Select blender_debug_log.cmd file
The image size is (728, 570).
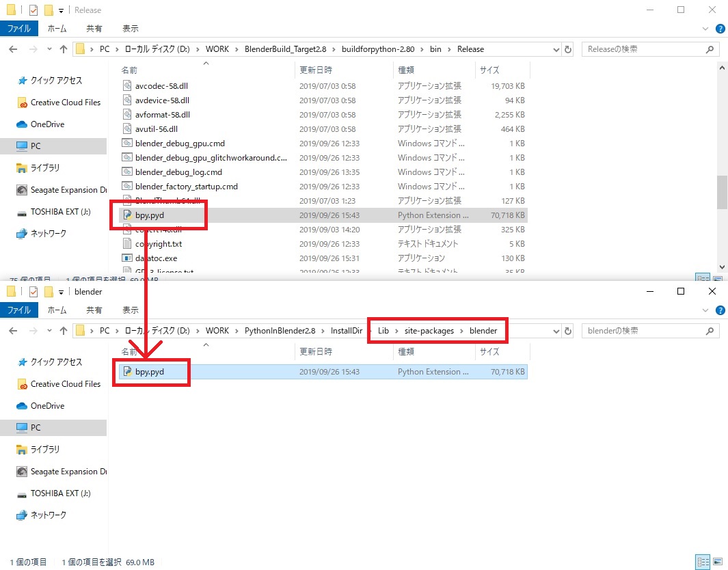[178, 172]
